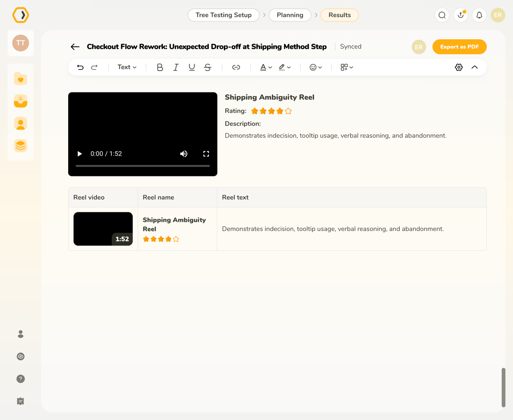513x420 pixels.
Task: Open the insert block dropdown
Action: click(347, 67)
